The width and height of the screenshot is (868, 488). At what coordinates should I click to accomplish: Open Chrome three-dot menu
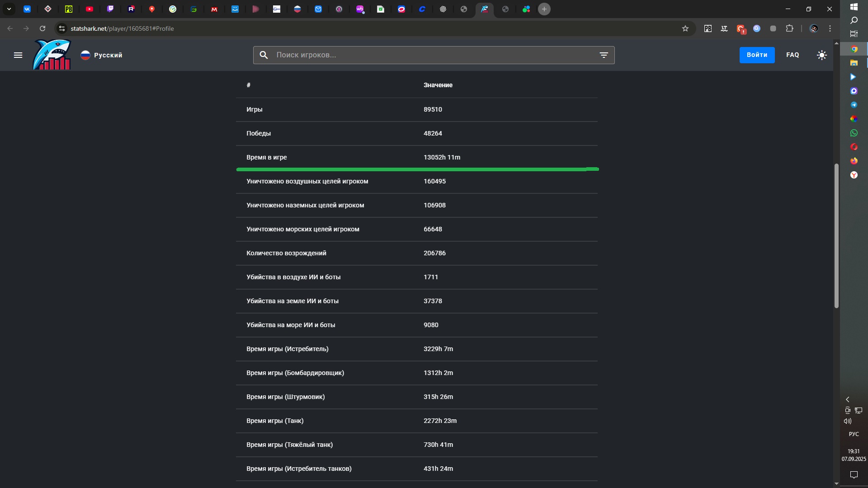830,28
